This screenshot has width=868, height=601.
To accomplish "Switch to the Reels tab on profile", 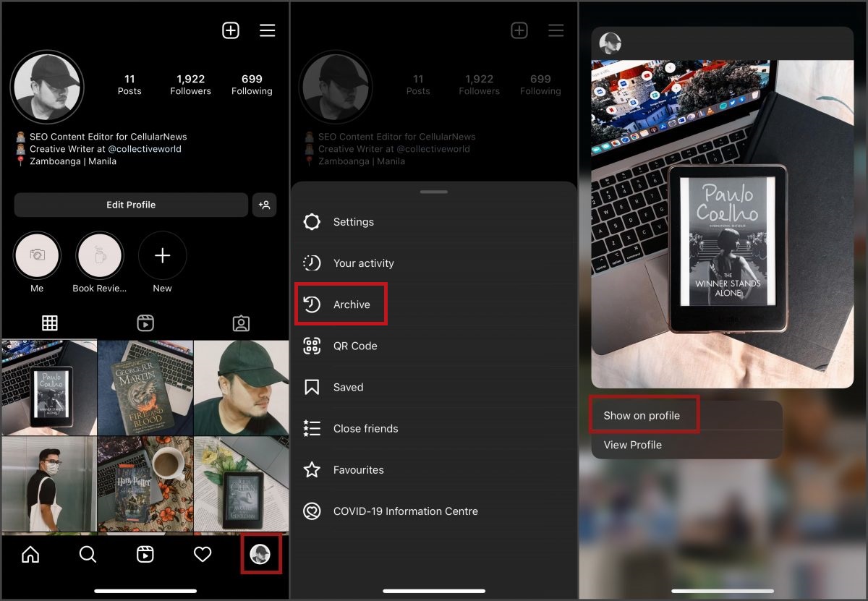I will click(x=145, y=323).
